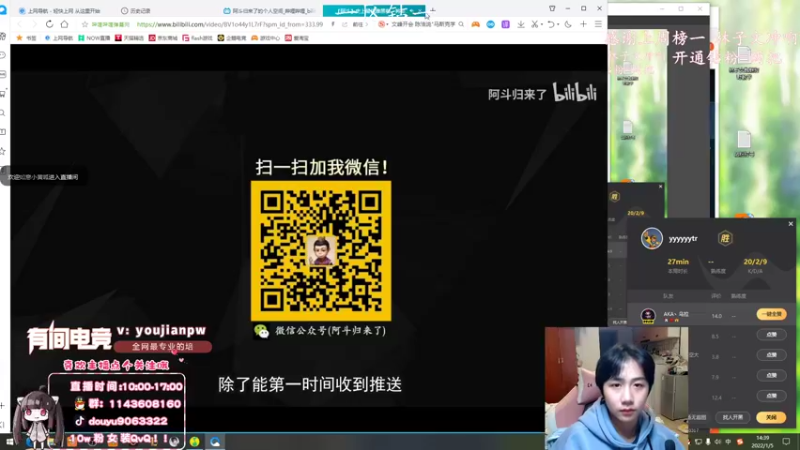
Task: Open the browser hamburger main menu
Action: point(598,24)
